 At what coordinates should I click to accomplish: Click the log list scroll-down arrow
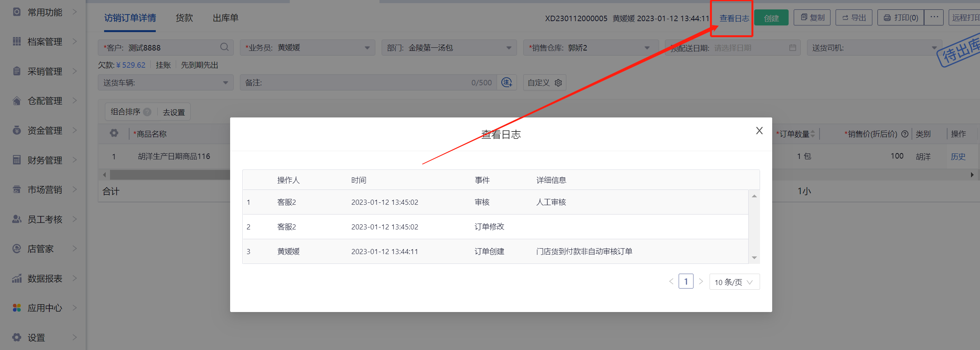pyautogui.click(x=754, y=258)
